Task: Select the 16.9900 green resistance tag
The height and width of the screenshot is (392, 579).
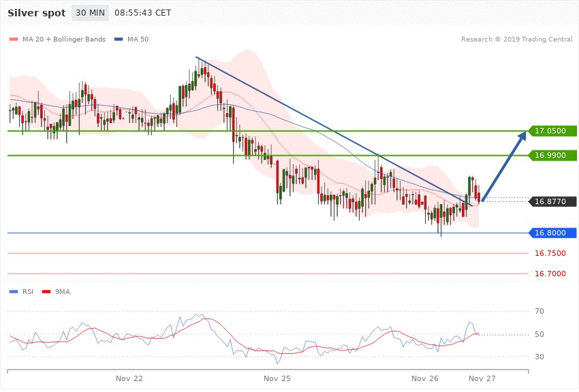Action: (x=552, y=156)
